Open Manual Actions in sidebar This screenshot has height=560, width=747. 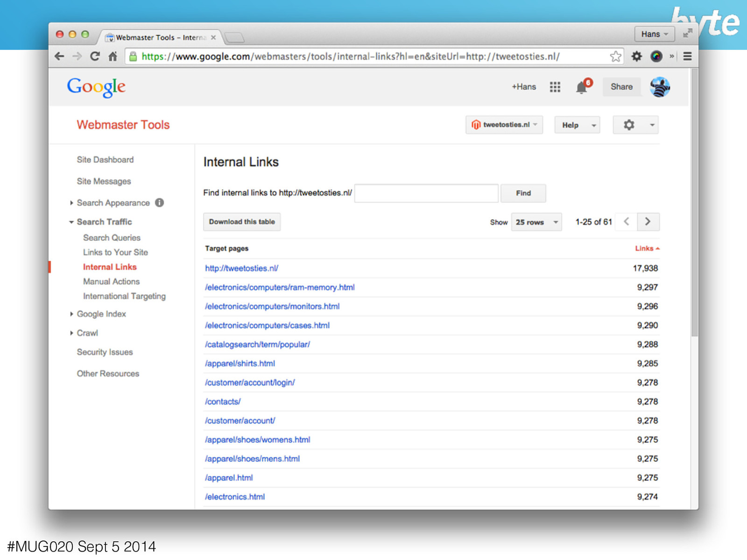click(x=111, y=281)
